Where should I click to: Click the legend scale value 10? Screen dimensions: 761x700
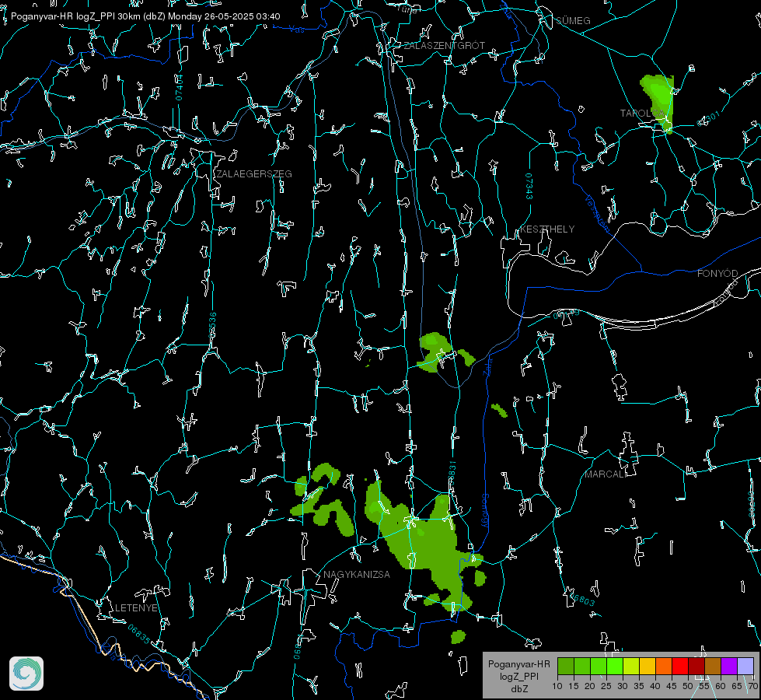point(557,687)
